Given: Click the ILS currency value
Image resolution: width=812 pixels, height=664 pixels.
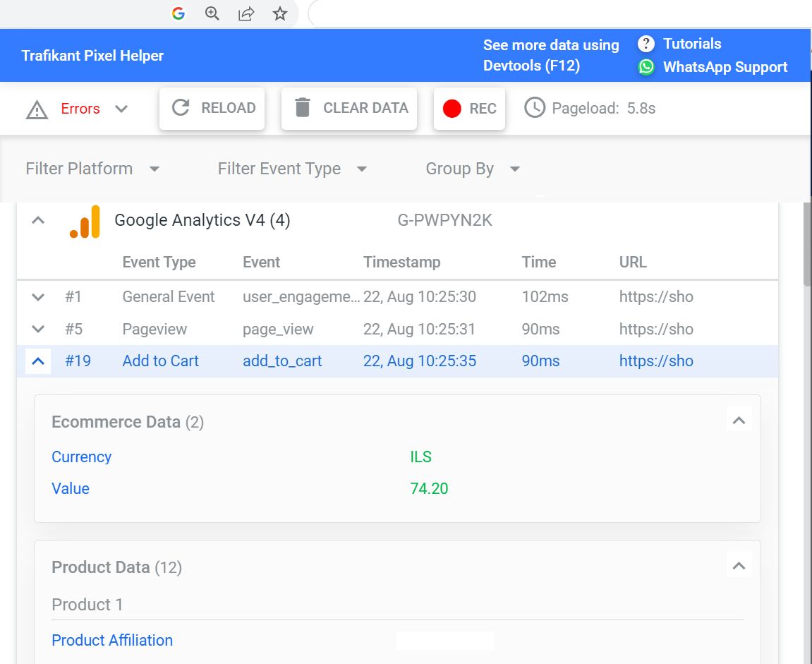Looking at the screenshot, I should [420, 457].
